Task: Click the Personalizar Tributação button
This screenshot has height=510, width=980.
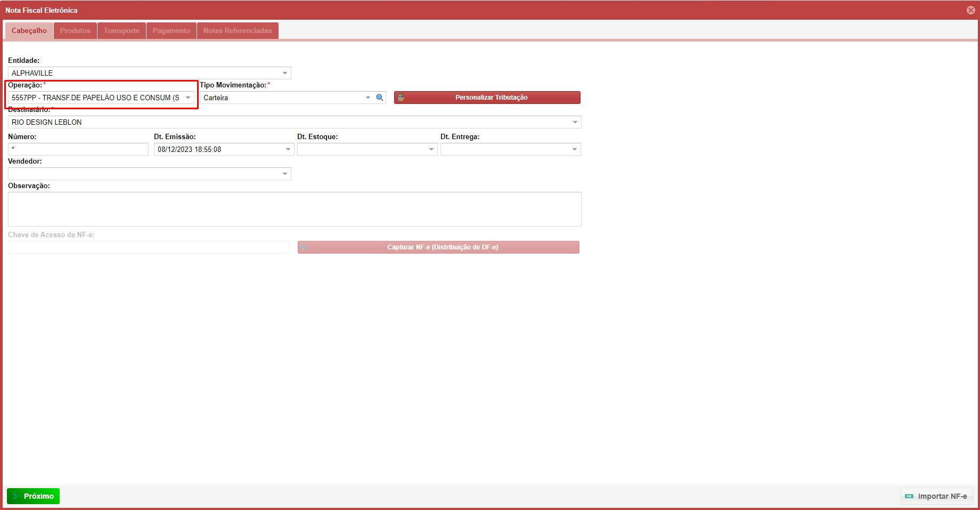Action: (487, 98)
